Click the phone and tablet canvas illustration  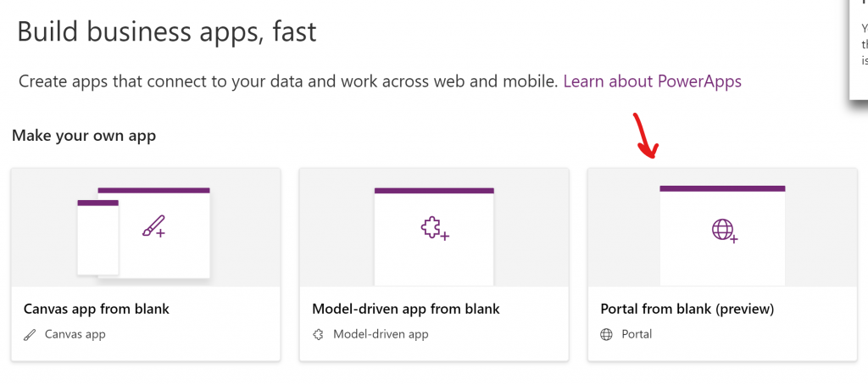(x=143, y=232)
